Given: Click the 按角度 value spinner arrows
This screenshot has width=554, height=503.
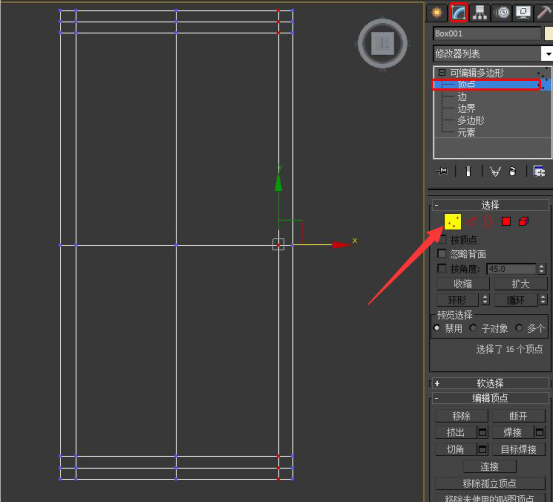Looking at the screenshot, I should pyautogui.click(x=541, y=269).
